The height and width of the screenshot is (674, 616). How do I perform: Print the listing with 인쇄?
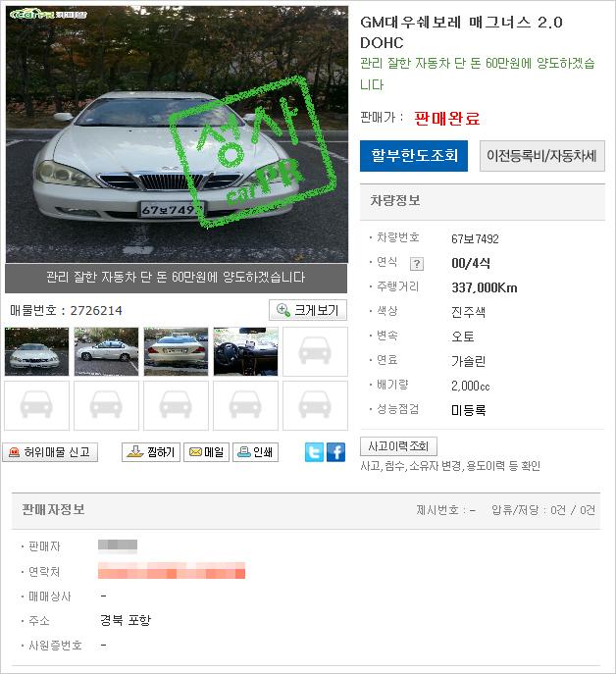coord(255,452)
